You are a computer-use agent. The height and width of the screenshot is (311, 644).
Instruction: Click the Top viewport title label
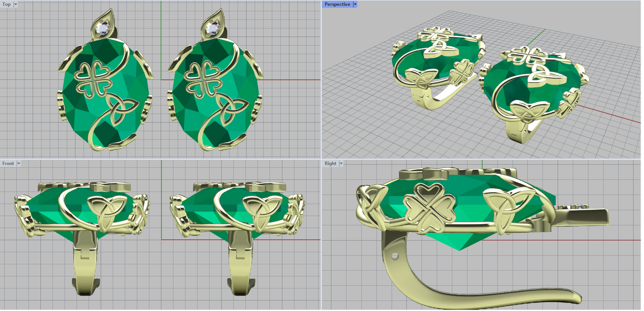6,4
